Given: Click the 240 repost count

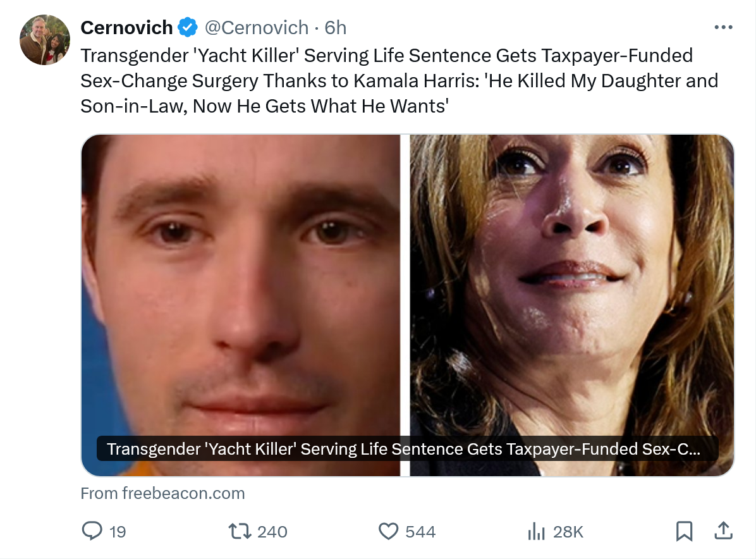Looking at the screenshot, I should click(272, 532).
